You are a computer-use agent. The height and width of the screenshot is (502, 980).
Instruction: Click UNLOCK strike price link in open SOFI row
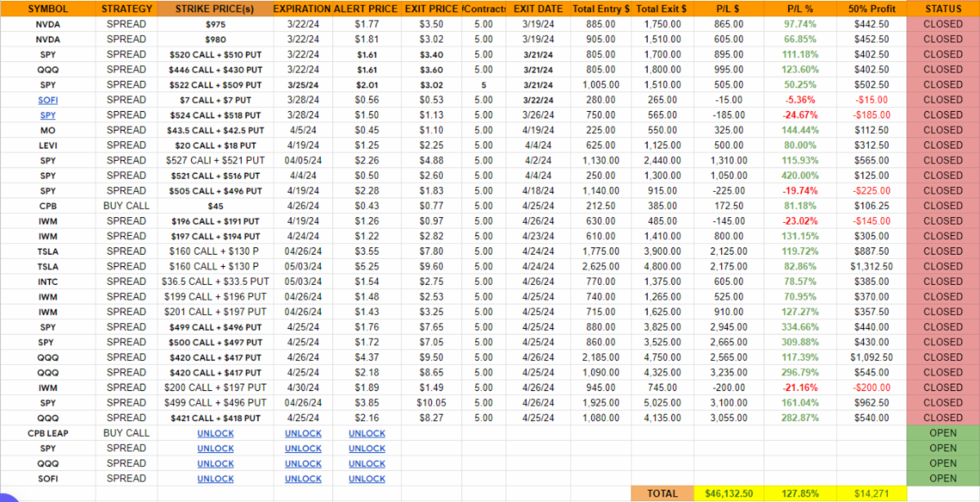point(216,478)
